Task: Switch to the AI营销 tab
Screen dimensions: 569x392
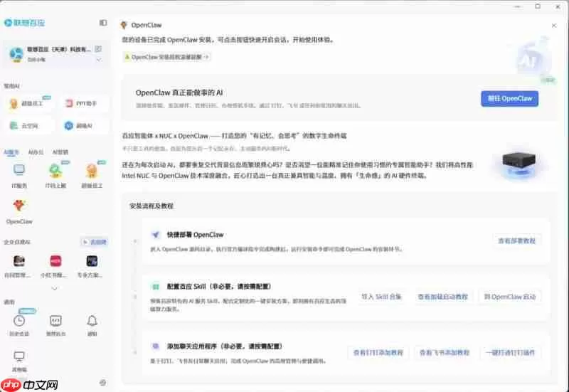Action: pos(60,152)
